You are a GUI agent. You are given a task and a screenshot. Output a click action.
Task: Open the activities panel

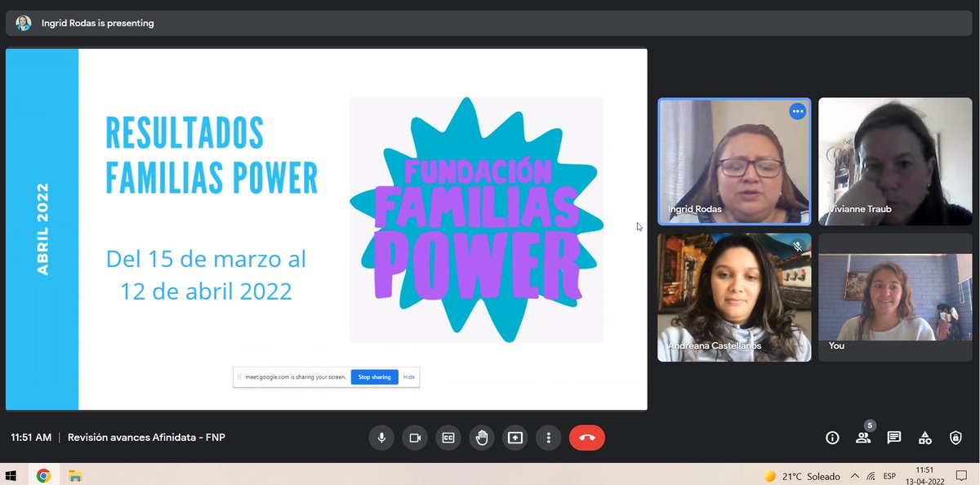[924, 438]
